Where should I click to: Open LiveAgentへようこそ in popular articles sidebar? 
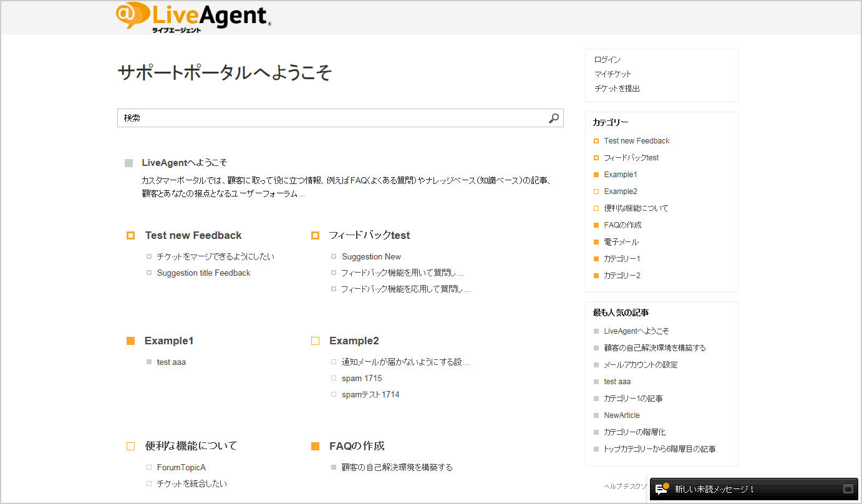(x=636, y=331)
